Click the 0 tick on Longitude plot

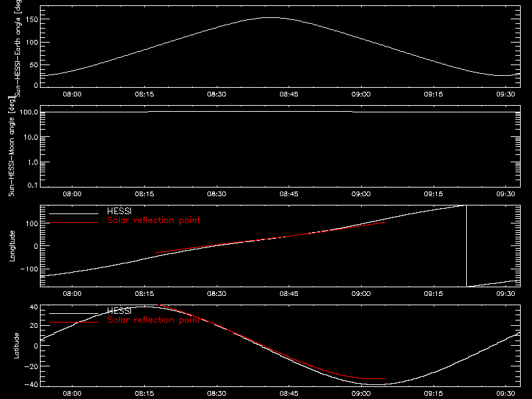(x=37, y=246)
